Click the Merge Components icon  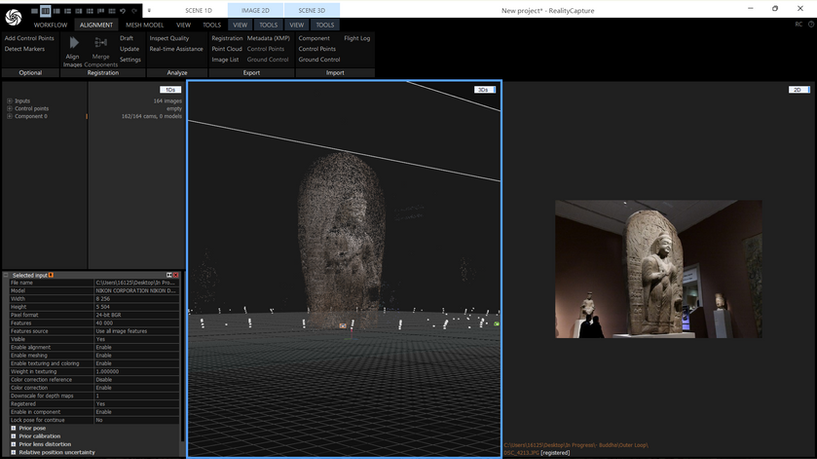pyautogui.click(x=101, y=42)
